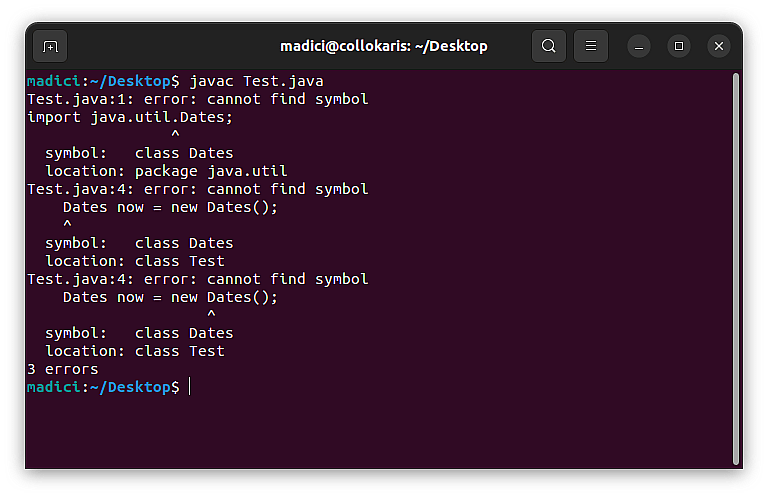Click the first Test.java:1 error line
Image resolution: width=768 pixels, height=497 pixels.
pos(197,99)
